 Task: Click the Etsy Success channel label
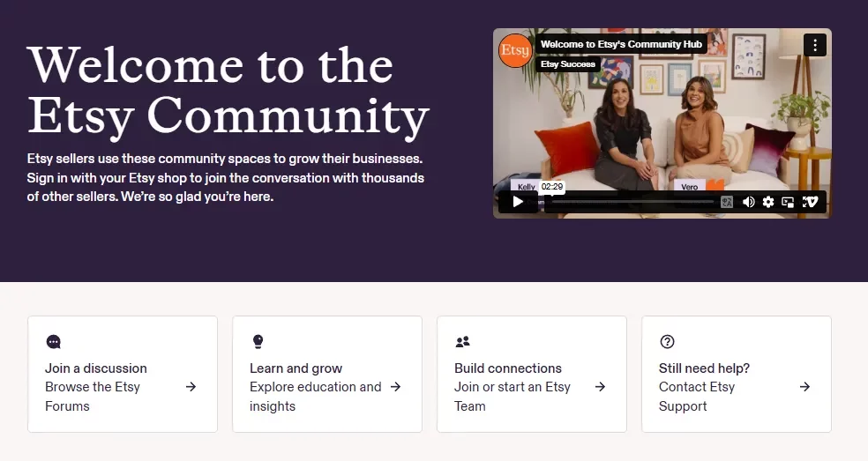568,64
